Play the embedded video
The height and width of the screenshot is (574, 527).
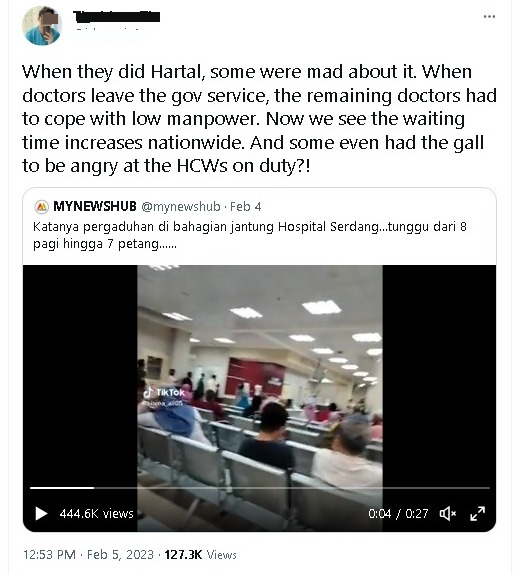point(41,513)
